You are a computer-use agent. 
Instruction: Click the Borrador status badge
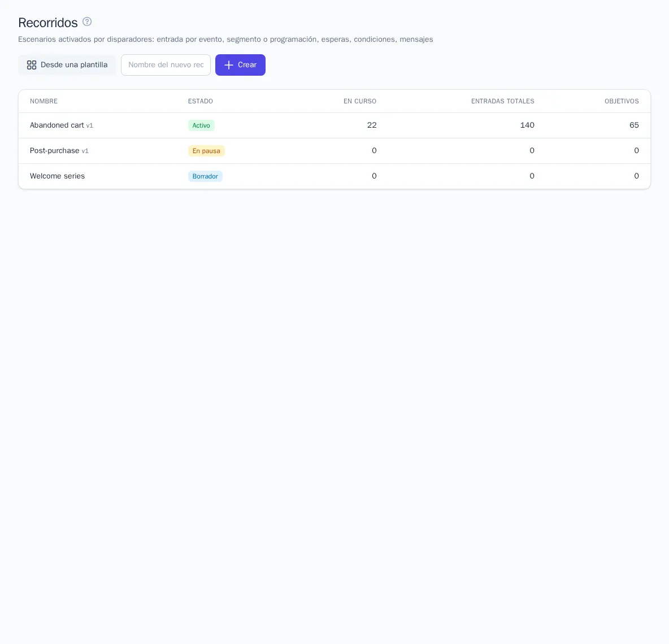pyautogui.click(x=205, y=176)
